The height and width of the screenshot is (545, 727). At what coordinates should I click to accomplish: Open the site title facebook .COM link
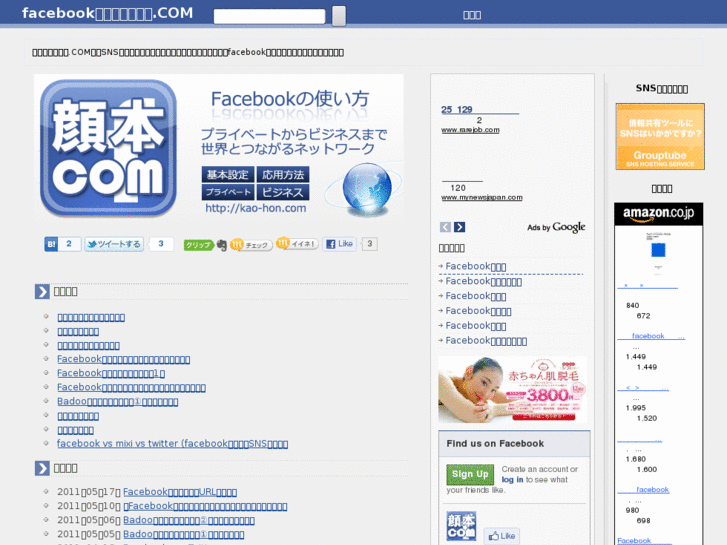click(x=108, y=13)
